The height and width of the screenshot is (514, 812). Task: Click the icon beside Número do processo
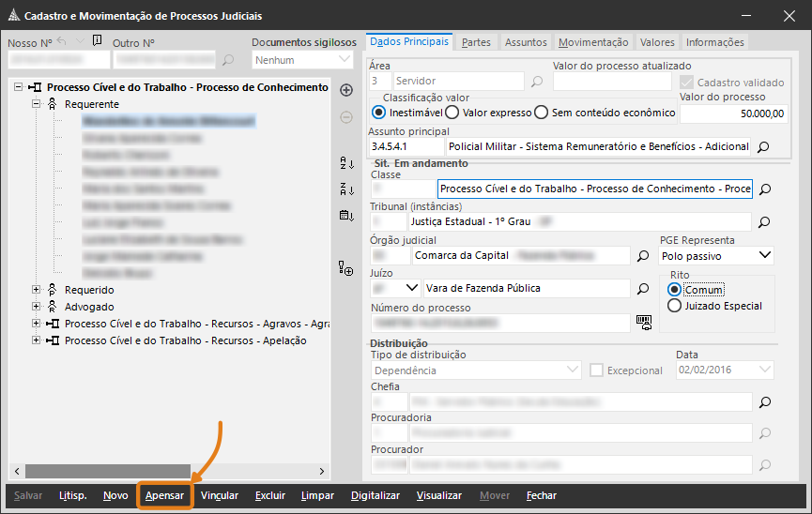[x=644, y=322]
